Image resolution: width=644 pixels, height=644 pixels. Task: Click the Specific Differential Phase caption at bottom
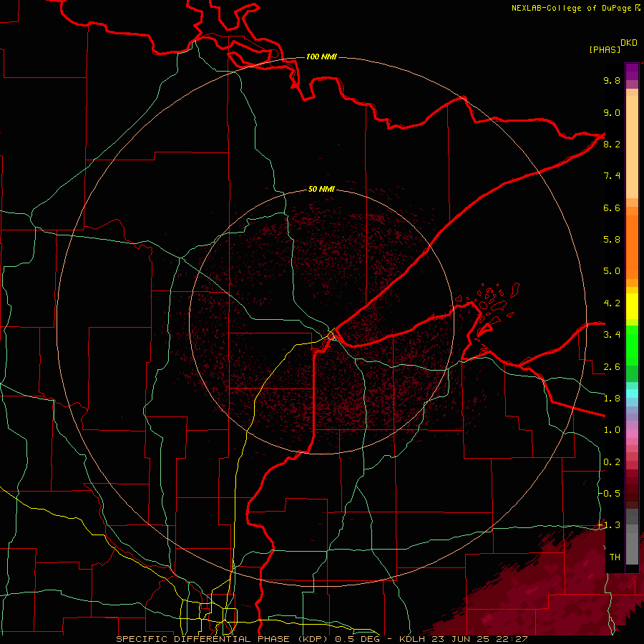pos(321,639)
